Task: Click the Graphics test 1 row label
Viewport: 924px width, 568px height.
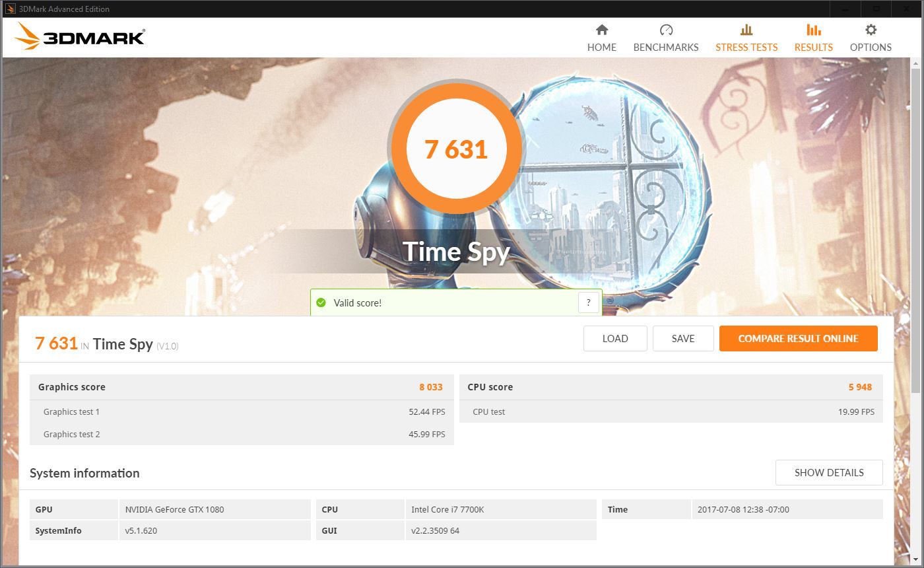Action: pos(71,411)
